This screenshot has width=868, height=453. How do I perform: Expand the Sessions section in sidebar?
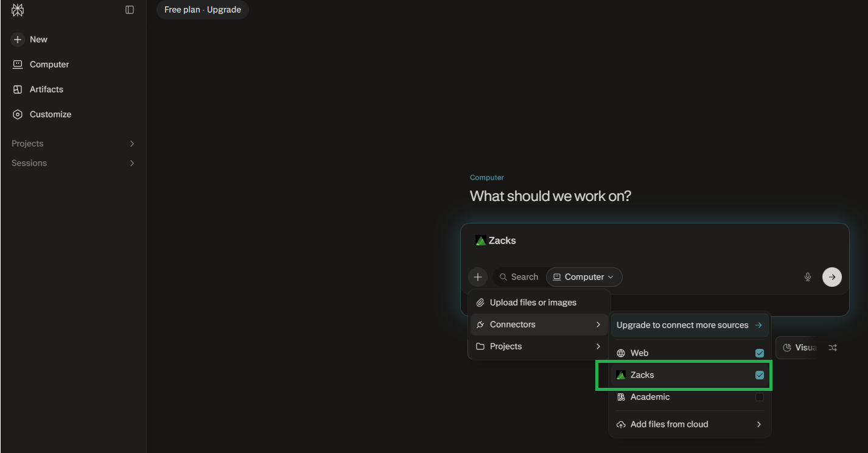point(73,163)
